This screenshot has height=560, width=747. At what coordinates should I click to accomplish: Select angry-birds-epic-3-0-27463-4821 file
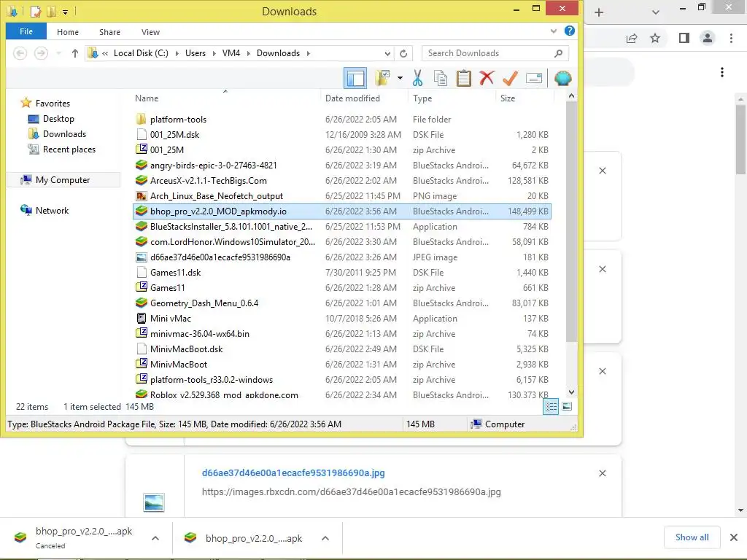pyautogui.click(x=214, y=166)
